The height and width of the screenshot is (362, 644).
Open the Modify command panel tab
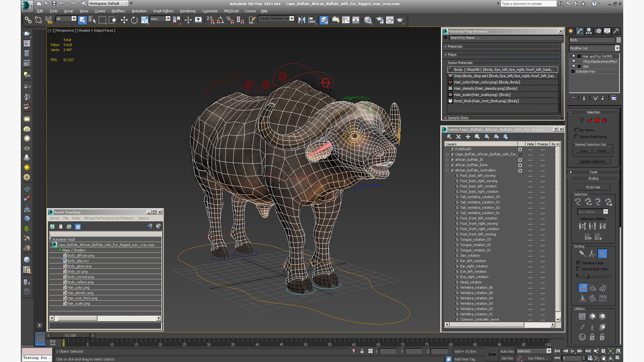click(x=580, y=31)
